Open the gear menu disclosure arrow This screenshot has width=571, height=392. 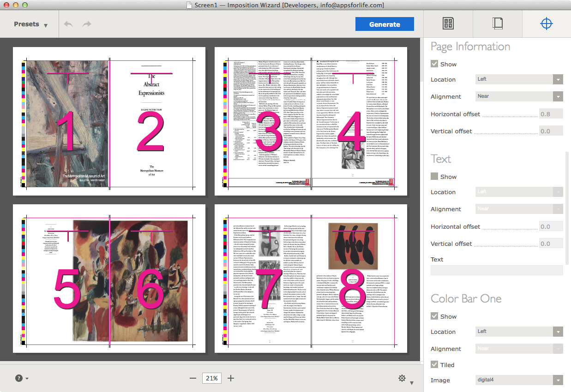click(412, 381)
